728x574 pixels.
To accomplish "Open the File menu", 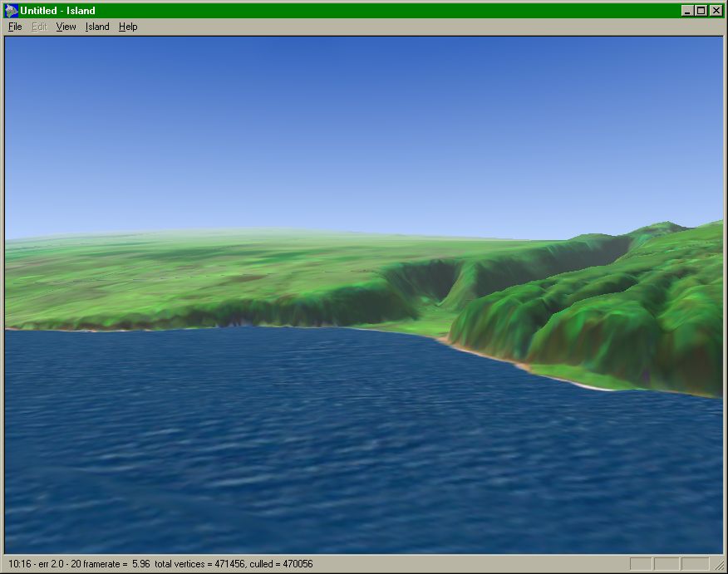I will pos(15,27).
